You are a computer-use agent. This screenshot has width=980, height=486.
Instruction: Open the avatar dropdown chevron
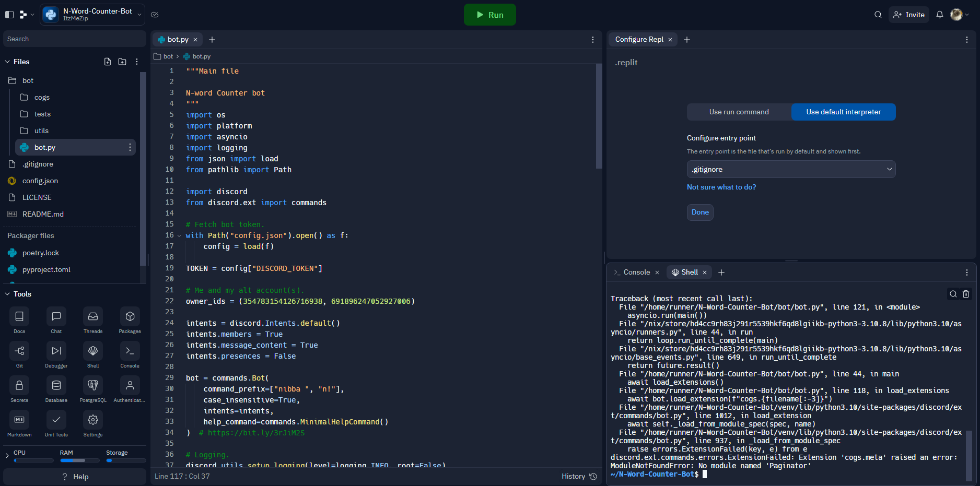click(967, 15)
